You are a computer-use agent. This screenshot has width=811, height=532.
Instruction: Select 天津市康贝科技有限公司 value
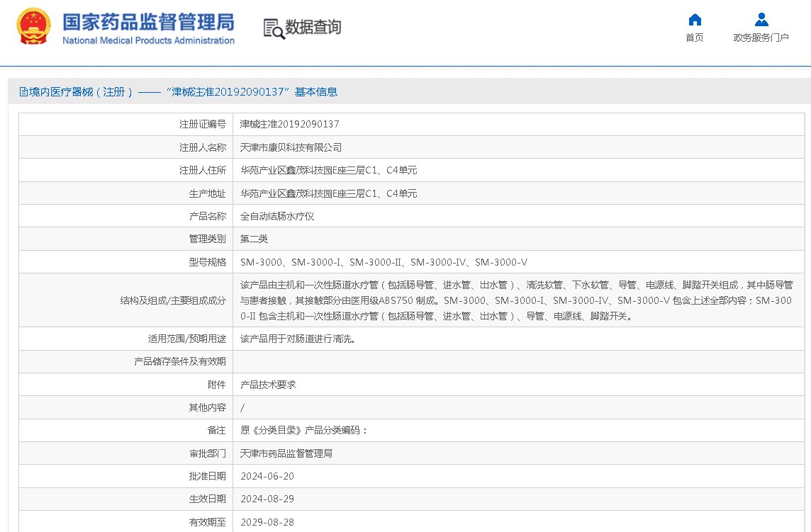pos(291,147)
